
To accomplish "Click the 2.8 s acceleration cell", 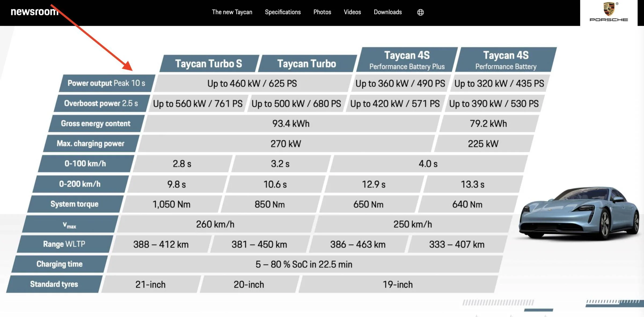I will (182, 164).
